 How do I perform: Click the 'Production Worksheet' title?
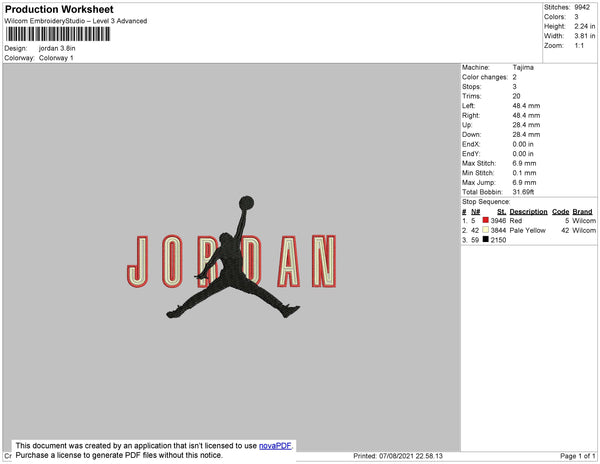coord(59,9)
